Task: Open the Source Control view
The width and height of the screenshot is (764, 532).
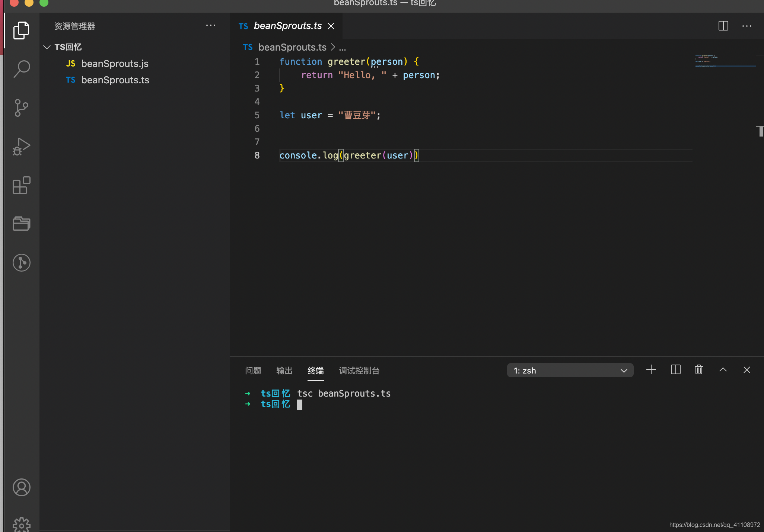Action: pyautogui.click(x=21, y=108)
